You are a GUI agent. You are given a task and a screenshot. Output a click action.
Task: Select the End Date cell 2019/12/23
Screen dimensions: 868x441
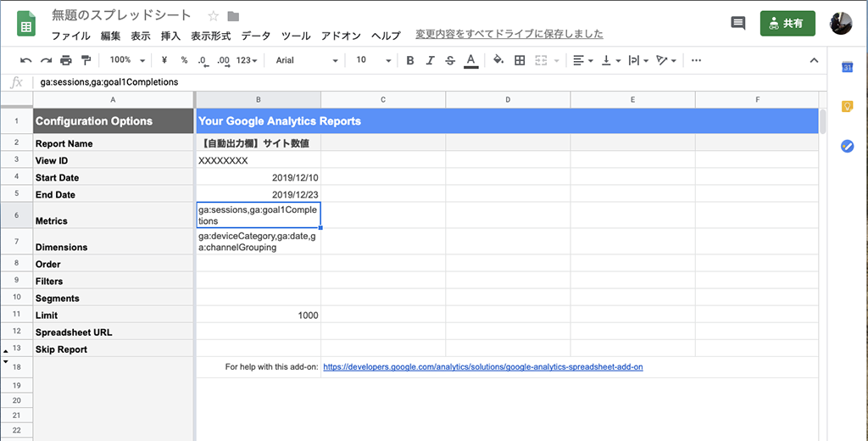pyautogui.click(x=259, y=194)
